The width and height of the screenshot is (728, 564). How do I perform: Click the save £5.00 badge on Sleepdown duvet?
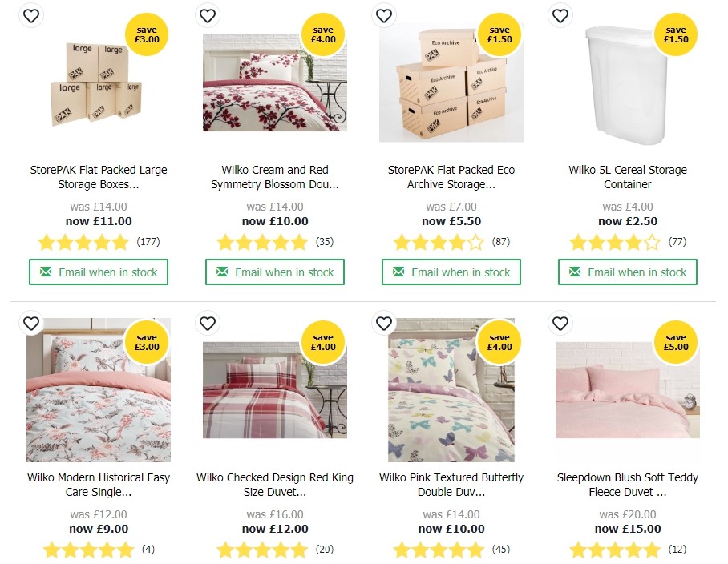(x=676, y=342)
